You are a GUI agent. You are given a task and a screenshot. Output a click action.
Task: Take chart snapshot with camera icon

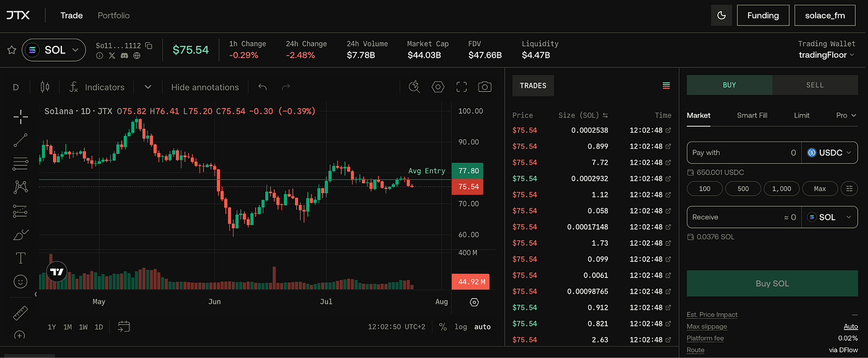(x=485, y=87)
